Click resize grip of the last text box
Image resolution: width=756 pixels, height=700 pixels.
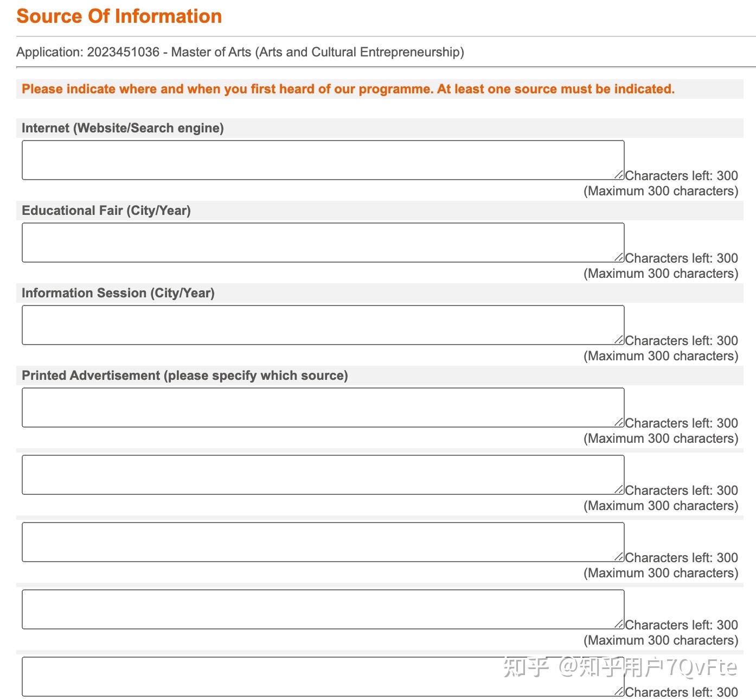(x=619, y=691)
